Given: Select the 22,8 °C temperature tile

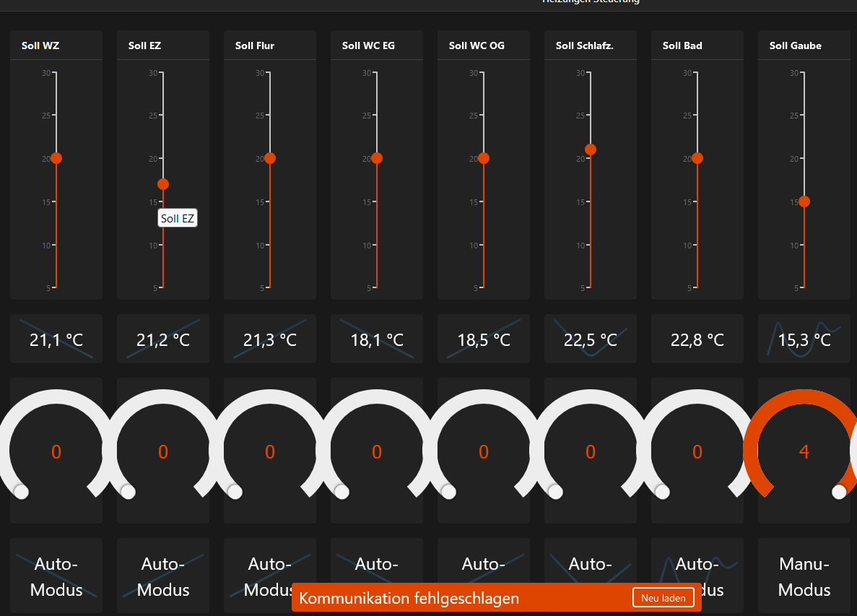Looking at the screenshot, I should point(697,339).
